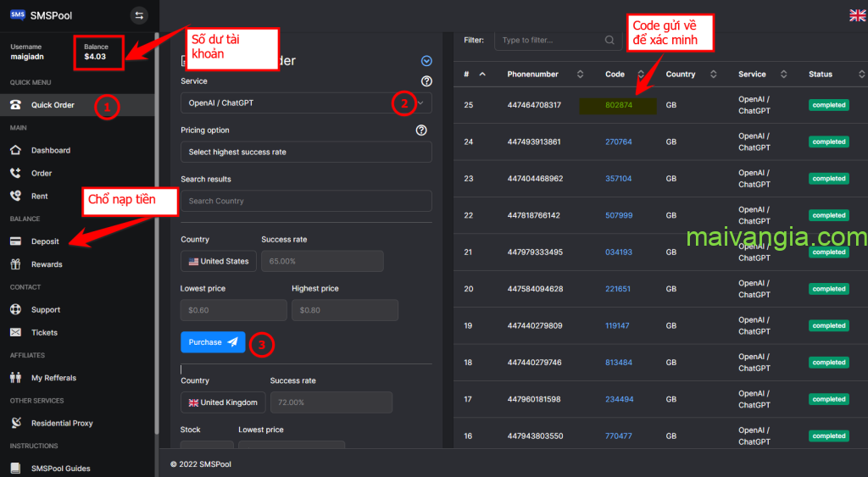Viewport: 868px width, 477px height.
Task: Click username maigiadn
Action: tap(26, 57)
